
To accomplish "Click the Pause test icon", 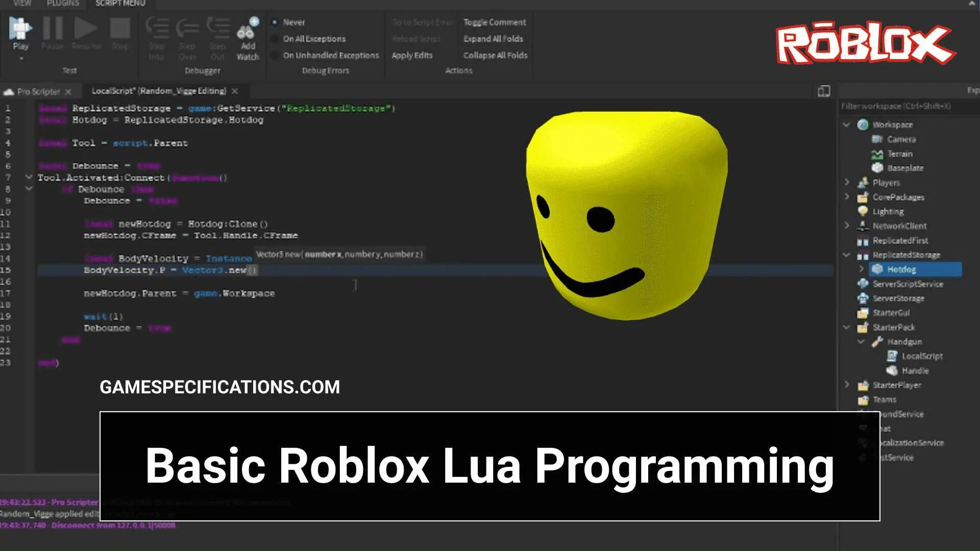I will [x=52, y=29].
